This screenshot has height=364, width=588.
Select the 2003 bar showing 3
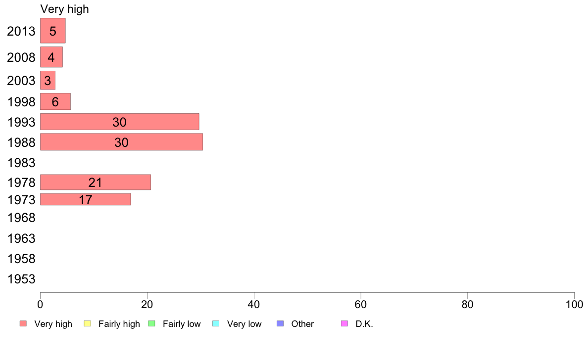pos(48,80)
